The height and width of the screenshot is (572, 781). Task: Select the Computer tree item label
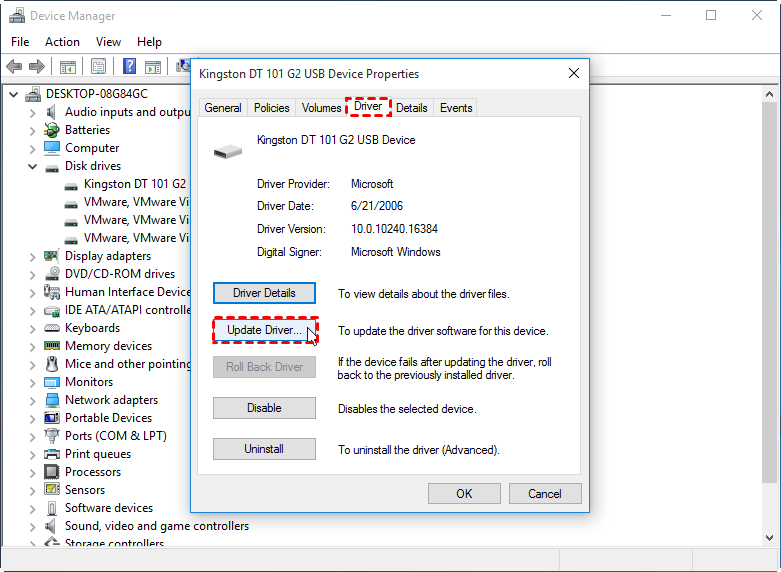[92, 148]
